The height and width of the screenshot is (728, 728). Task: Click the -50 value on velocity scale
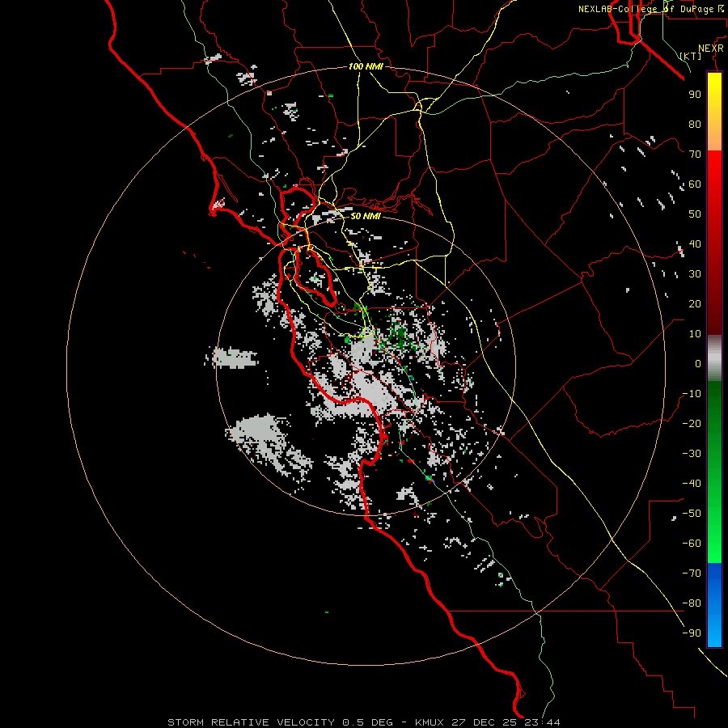pyautogui.click(x=692, y=514)
